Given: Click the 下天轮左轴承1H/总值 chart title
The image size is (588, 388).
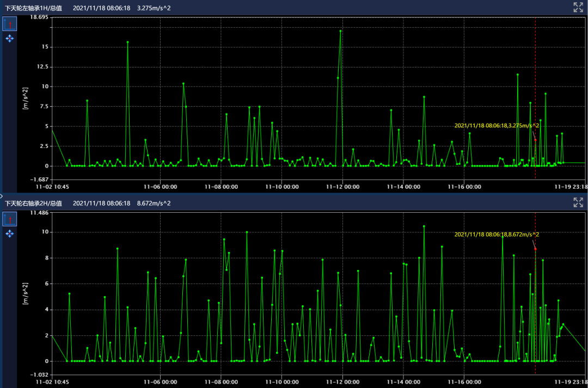Looking at the screenshot, I should tap(33, 8).
